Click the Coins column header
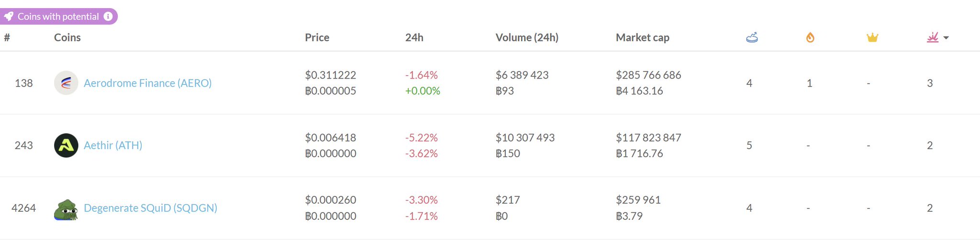Screen dimensions: 980x240 tap(67, 37)
